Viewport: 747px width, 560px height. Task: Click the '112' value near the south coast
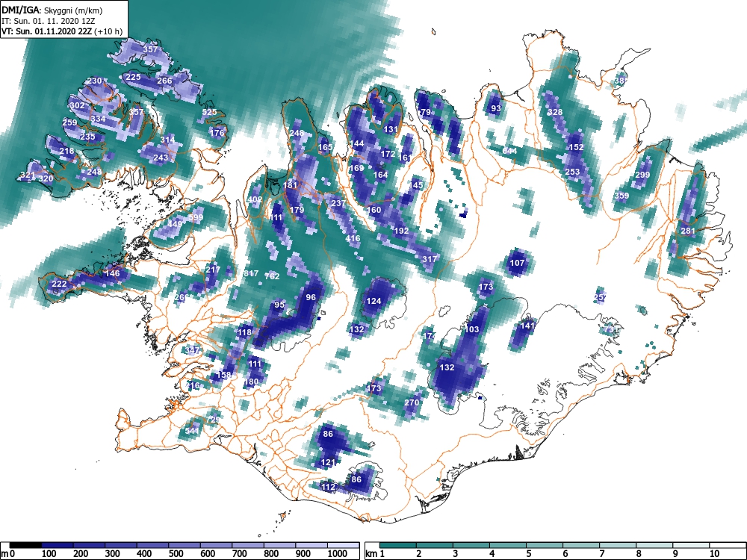[x=329, y=487]
